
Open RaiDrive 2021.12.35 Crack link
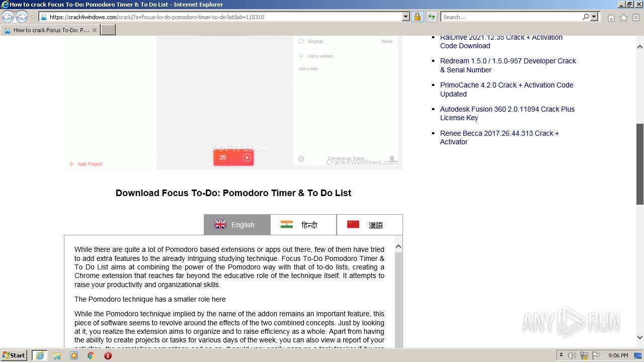(x=501, y=41)
